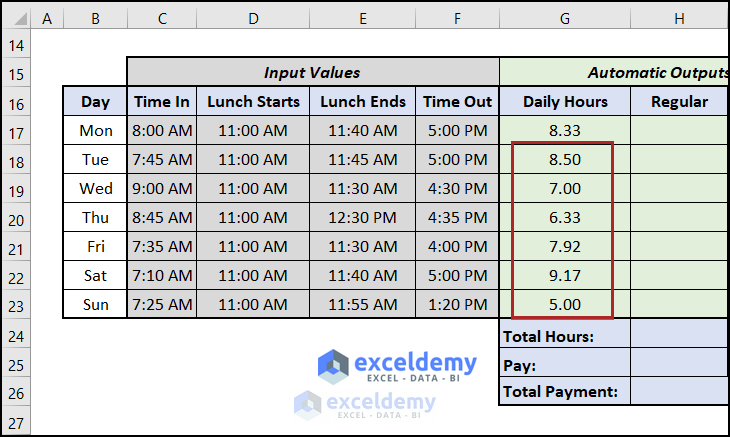Select the Sat day cell

[95, 275]
